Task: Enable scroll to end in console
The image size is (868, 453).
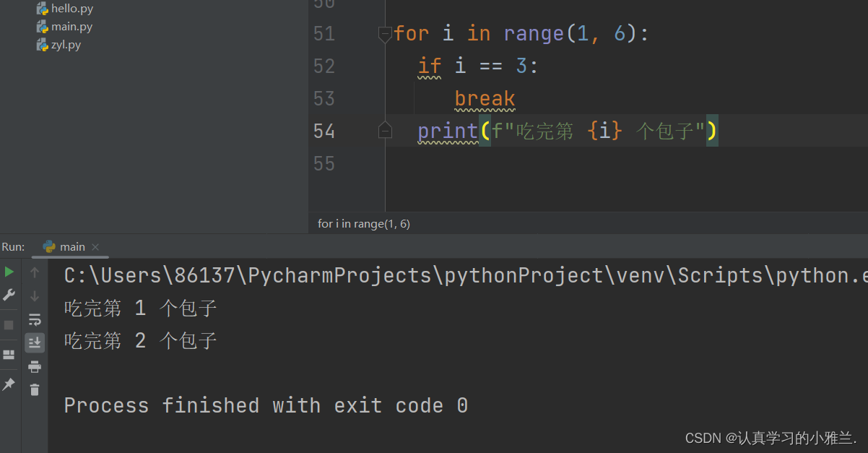Action: 34,343
